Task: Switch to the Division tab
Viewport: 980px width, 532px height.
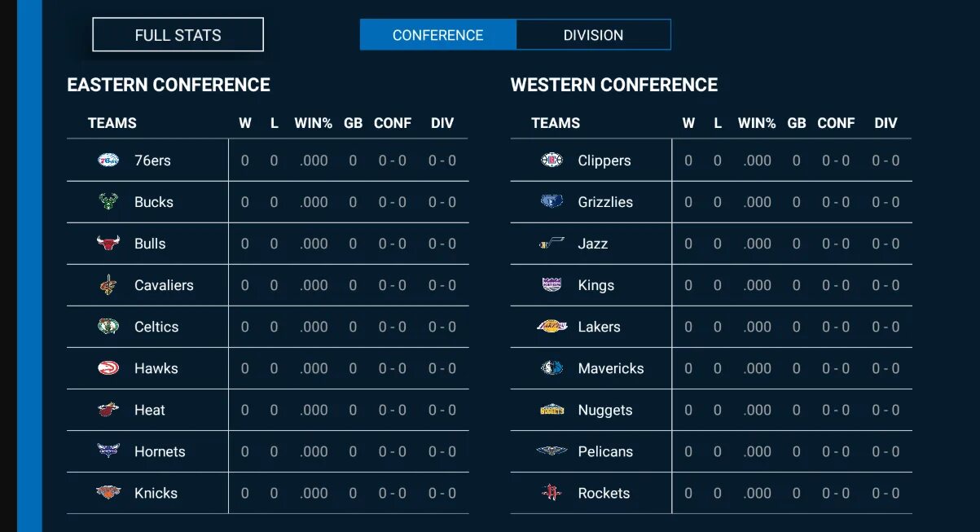Action: point(593,35)
